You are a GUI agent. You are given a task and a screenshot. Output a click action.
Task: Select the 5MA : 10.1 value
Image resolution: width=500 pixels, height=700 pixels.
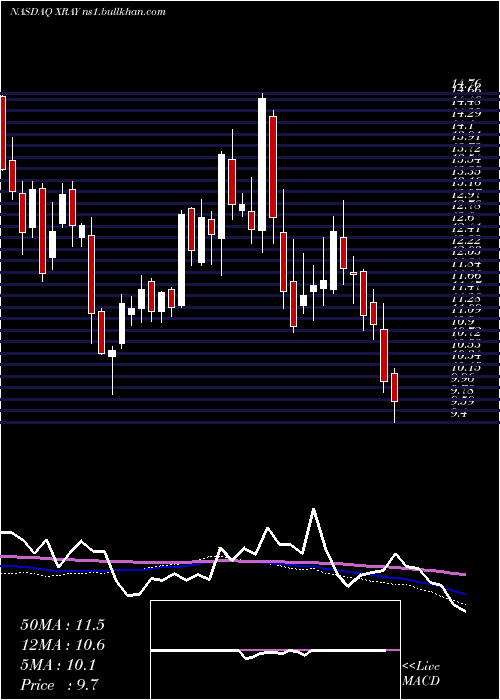coord(58,665)
